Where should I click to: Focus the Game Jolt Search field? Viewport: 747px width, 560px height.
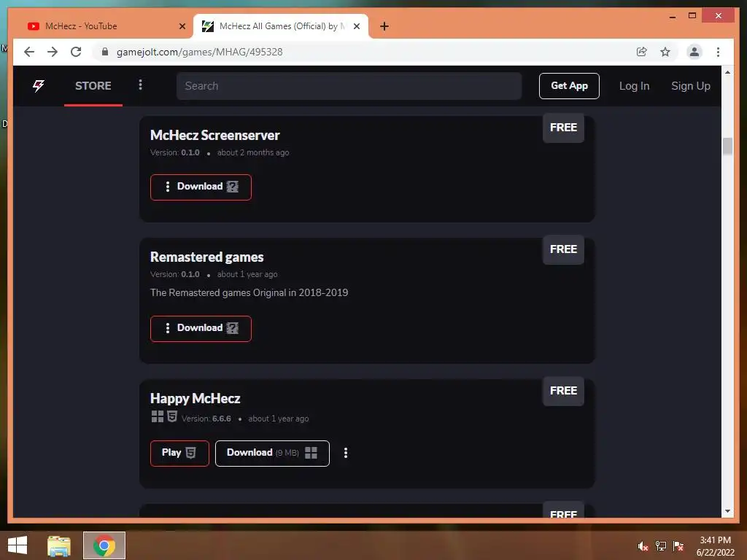tap(349, 86)
